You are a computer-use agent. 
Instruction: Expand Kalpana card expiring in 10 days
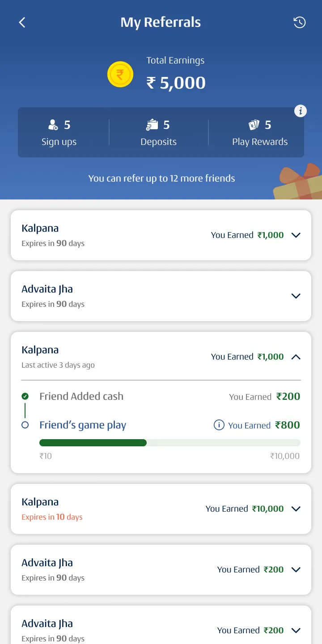296,509
